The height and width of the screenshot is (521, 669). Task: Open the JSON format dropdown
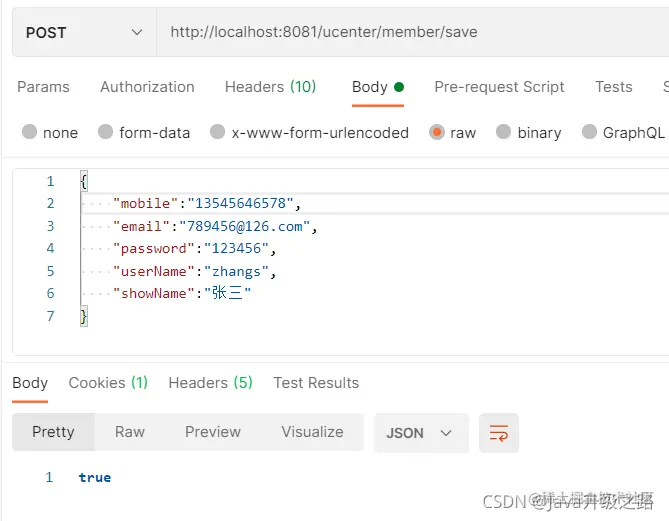tap(421, 433)
